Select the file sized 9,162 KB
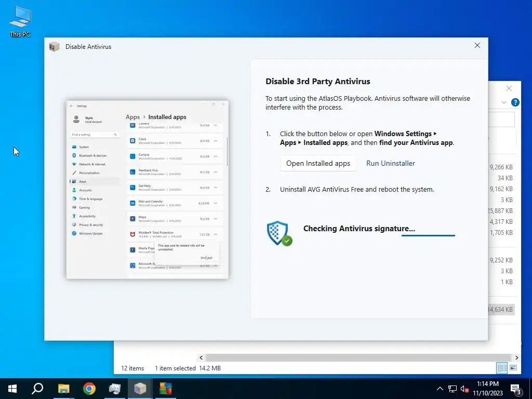This screenshot has width=532, height=399. click(x=501, y=189)
